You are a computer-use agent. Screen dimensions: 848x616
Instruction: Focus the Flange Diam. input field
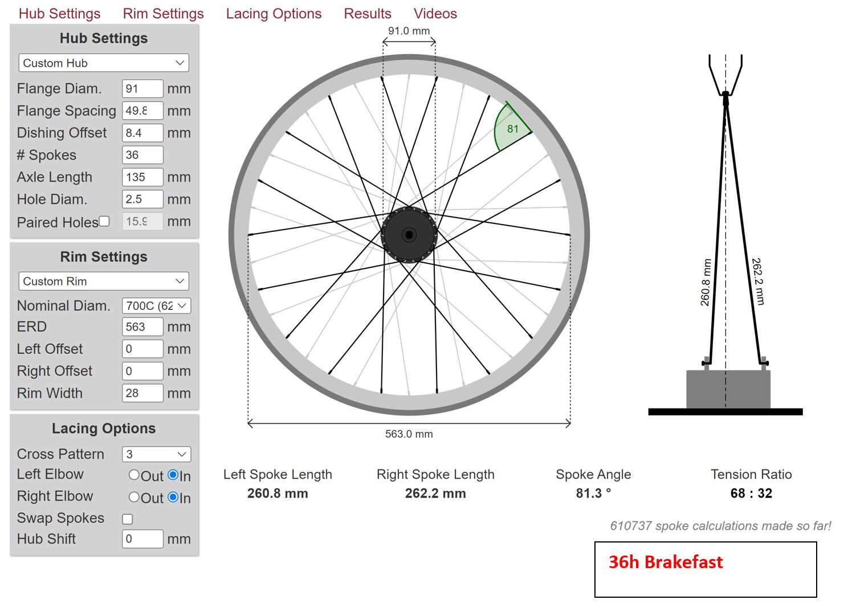[142, 88]
